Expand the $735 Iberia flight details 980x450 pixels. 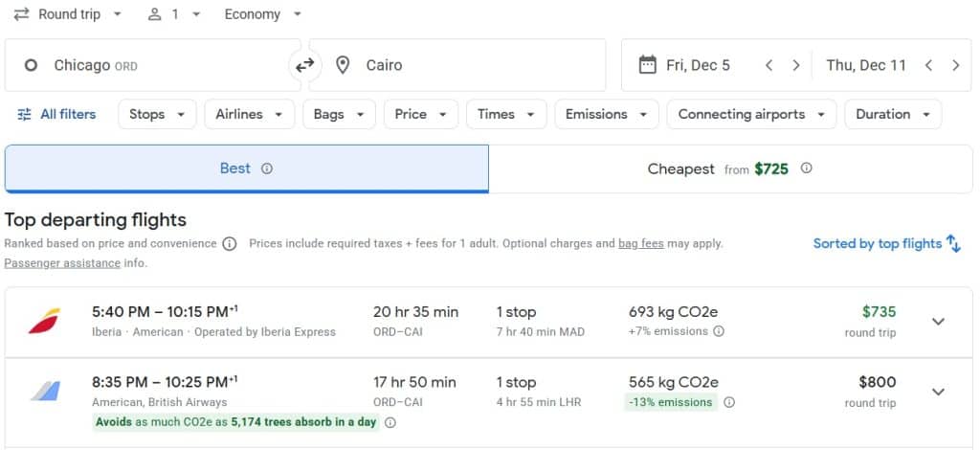click(x=938, y=322)
